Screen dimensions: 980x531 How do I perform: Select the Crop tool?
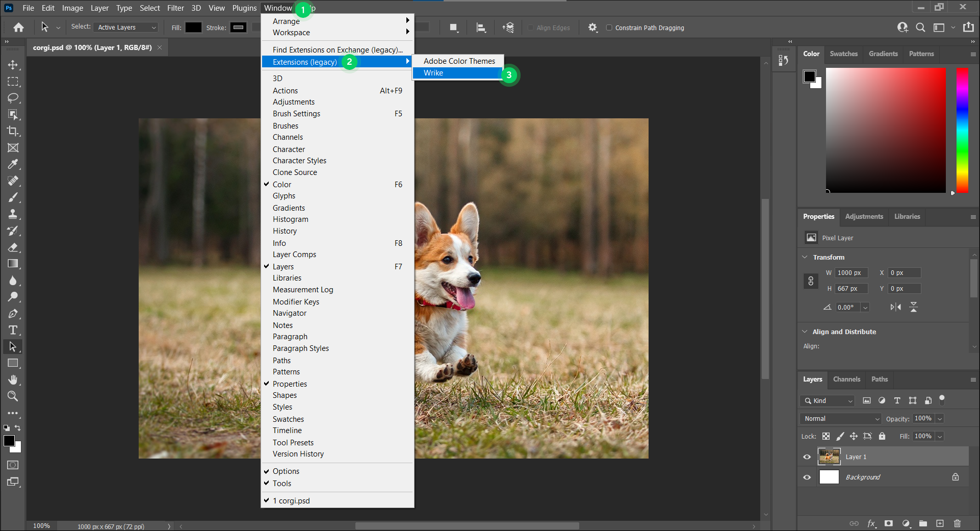[14, 131]
